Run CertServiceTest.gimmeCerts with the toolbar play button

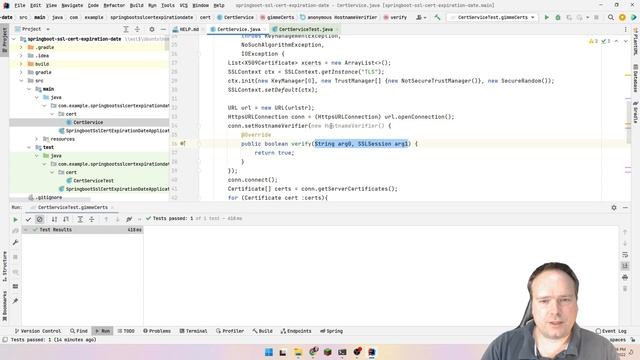click(547, 18)
